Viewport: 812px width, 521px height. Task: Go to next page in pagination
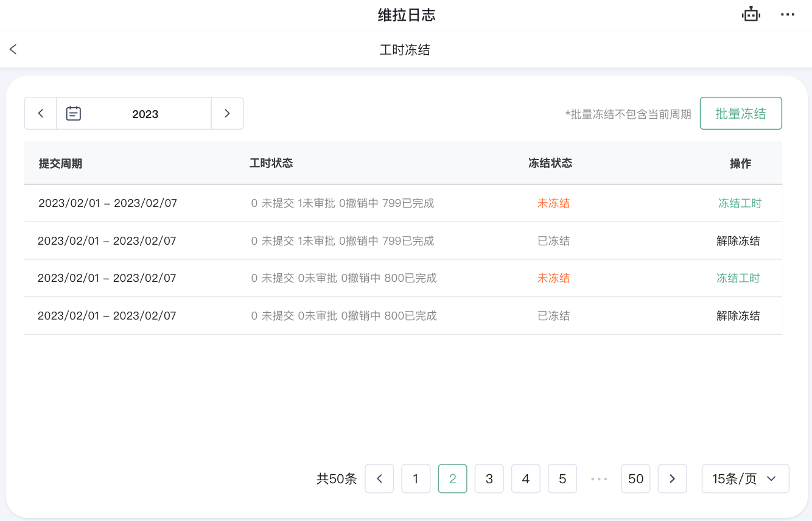672,478
